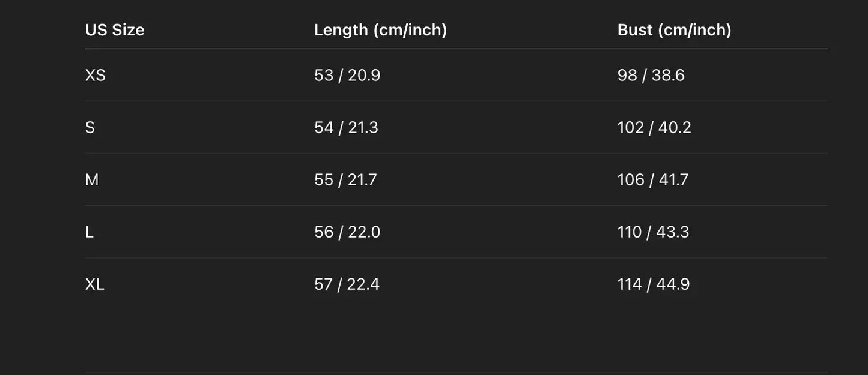
Task: Click the divider line under the header row
Action: (457, 49)
